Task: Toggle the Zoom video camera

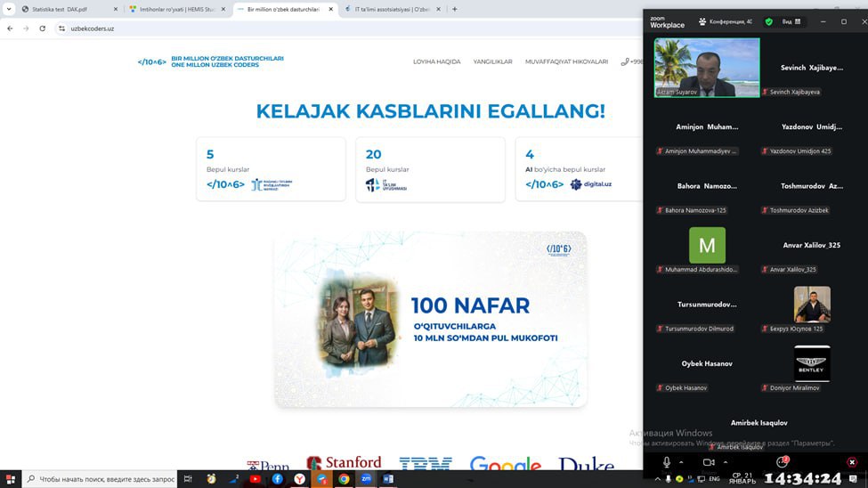Action: pyautogui.click(x=709, y=462)
